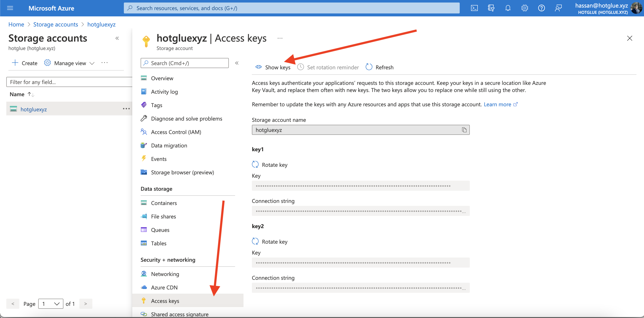
Task: Click the help question mark icon
Action: 541,8
